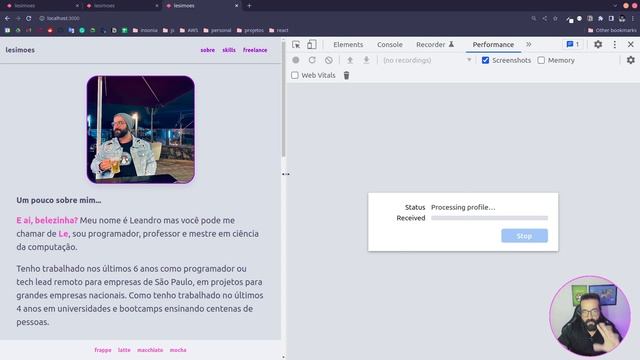The width and height of the screenshot is (640, 360).
Task: Clear the performance recording
Action: pos(329,60)
